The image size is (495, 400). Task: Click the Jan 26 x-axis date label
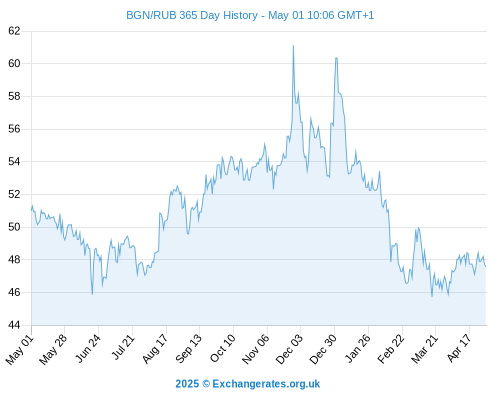357,348
